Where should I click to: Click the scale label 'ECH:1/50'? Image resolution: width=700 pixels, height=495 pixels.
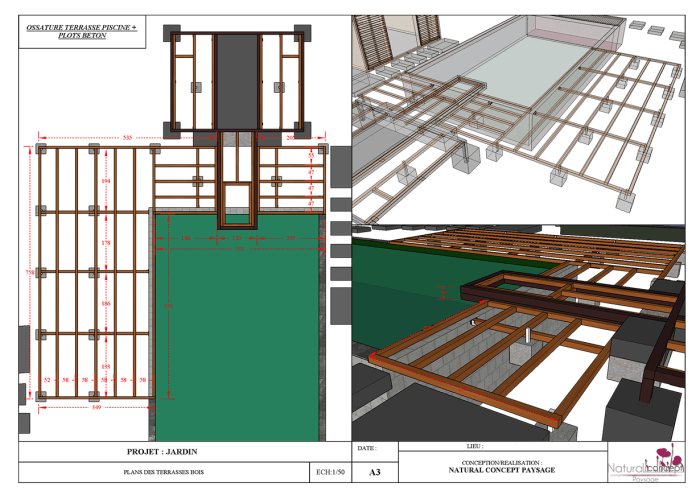(330, 472)
